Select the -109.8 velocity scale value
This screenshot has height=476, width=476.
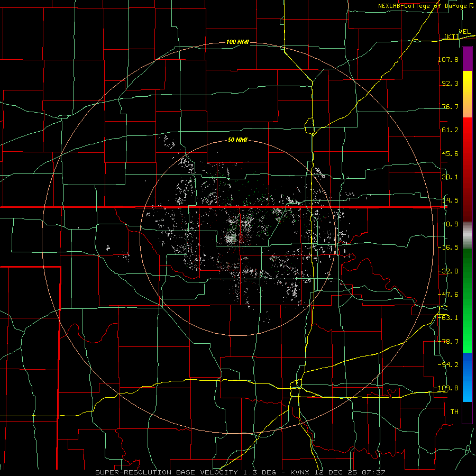(446, 388)
